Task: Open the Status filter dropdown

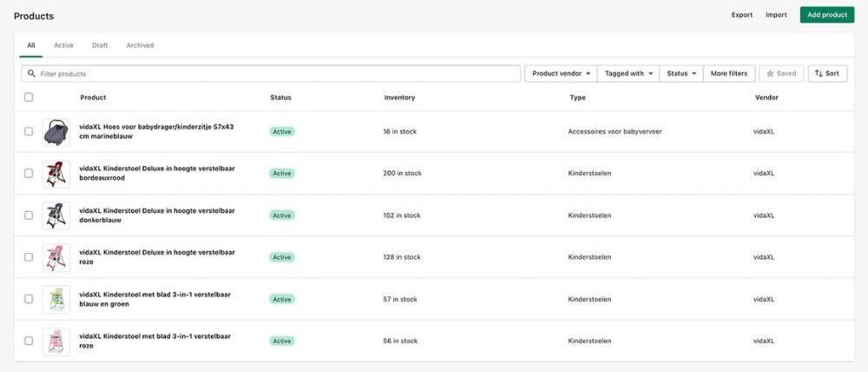Action: coord(681,73)
